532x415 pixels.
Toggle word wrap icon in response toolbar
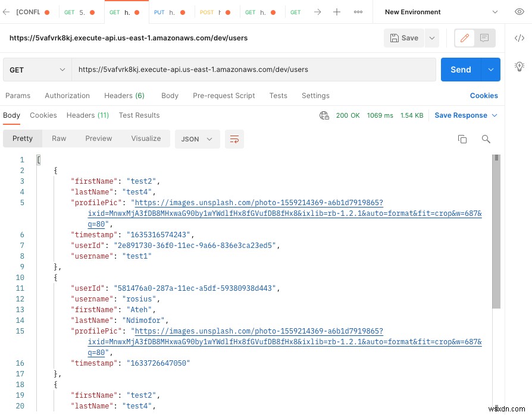coord(234,139)
